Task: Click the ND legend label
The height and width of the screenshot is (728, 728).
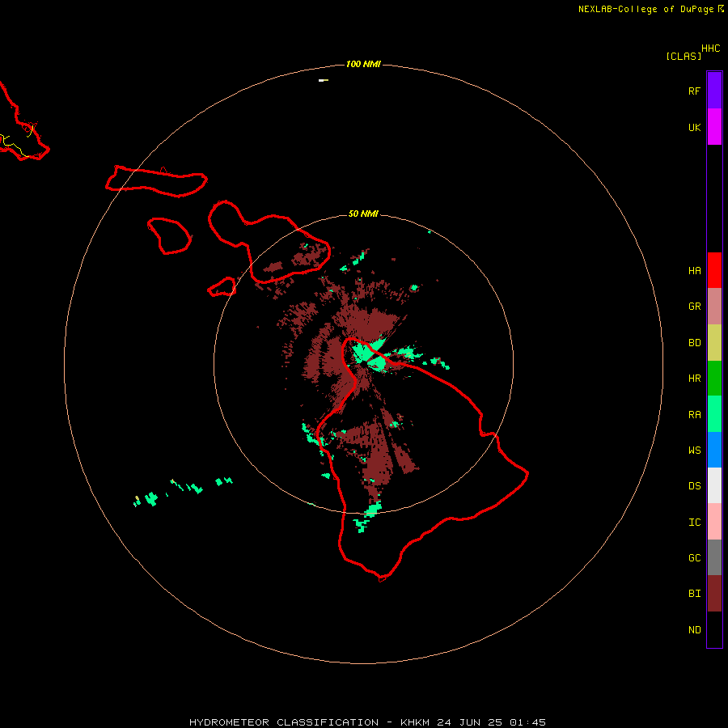Action: tap(694, 630)
